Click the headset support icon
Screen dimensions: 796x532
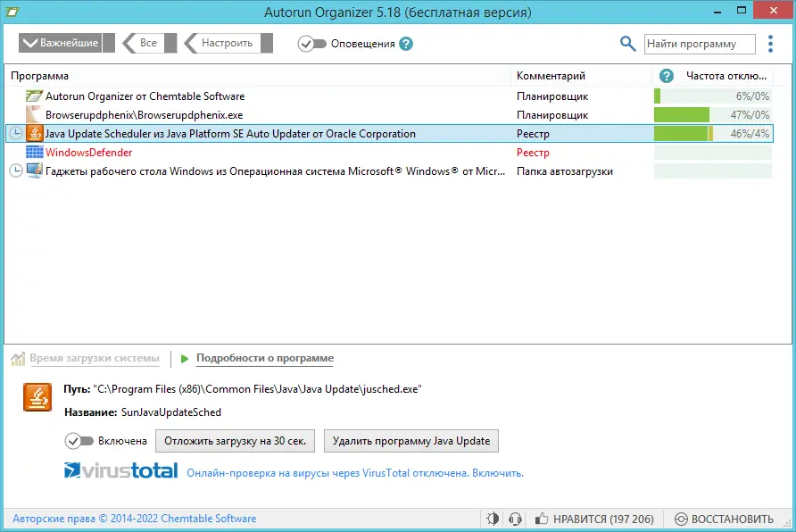pos(515,519)
